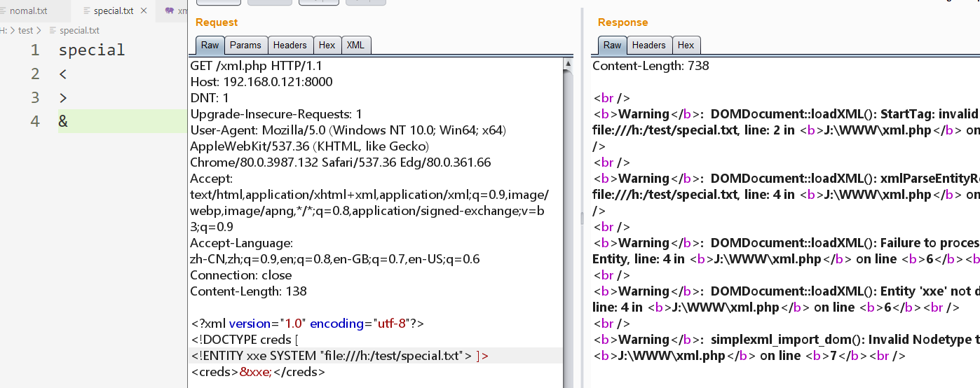
Task: Close the special.txt editor tab
Action: (x=144, y=11)
